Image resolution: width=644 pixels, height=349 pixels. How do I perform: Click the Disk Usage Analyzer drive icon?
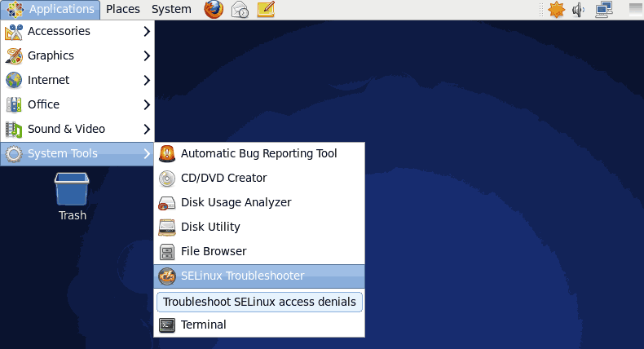(167, 203)
